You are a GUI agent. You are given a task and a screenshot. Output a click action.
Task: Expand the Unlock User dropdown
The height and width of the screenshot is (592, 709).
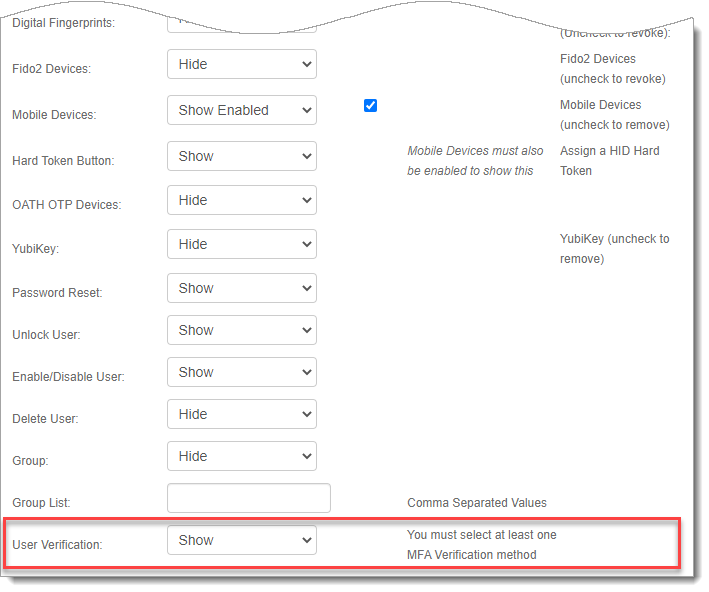[241, 331]
